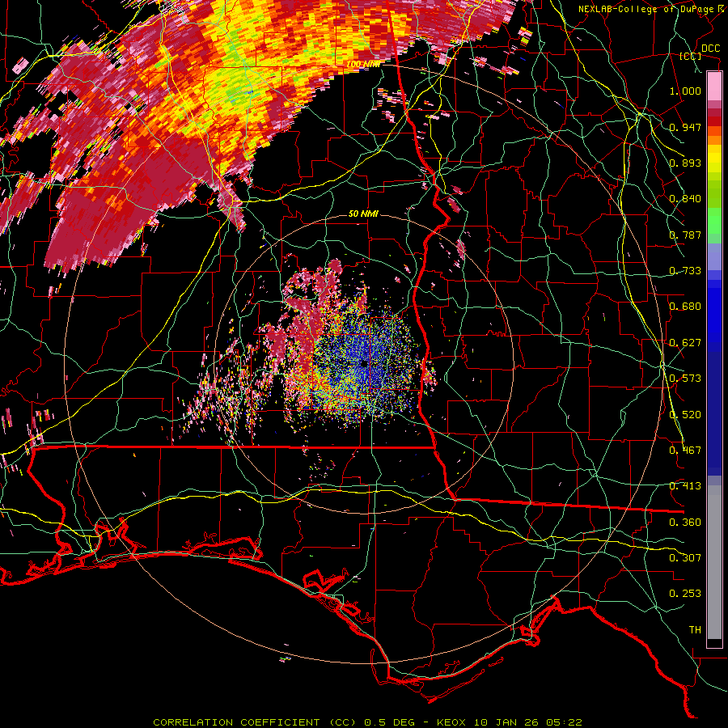Click the CORRELATION COEFFICIENT (CC) caption text
Image resolution: width=728 pixels, height=728 pixels.
coord(255,722)
